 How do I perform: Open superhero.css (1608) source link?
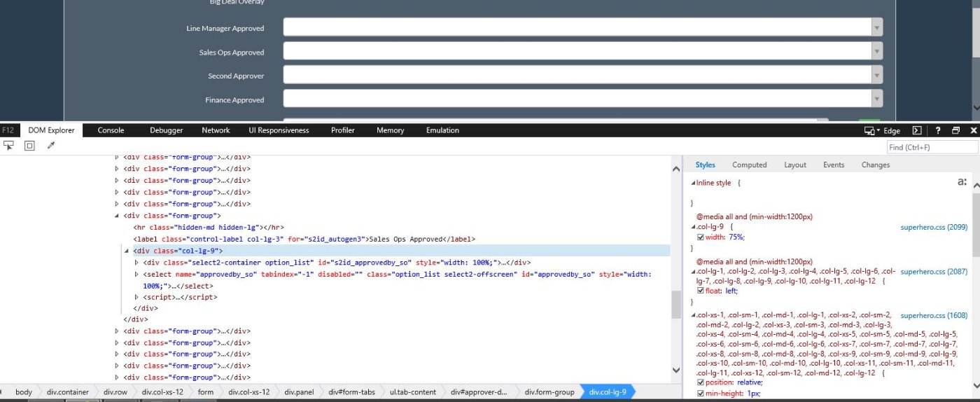934,316
